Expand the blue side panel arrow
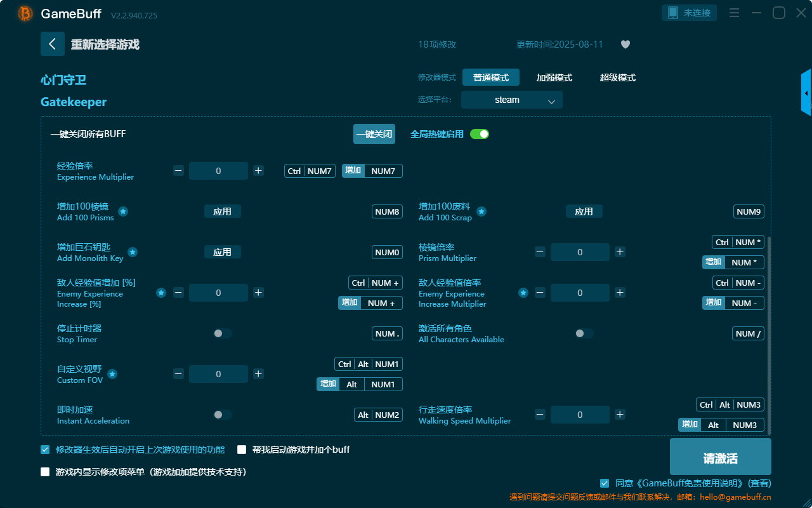 click(806, 93)
